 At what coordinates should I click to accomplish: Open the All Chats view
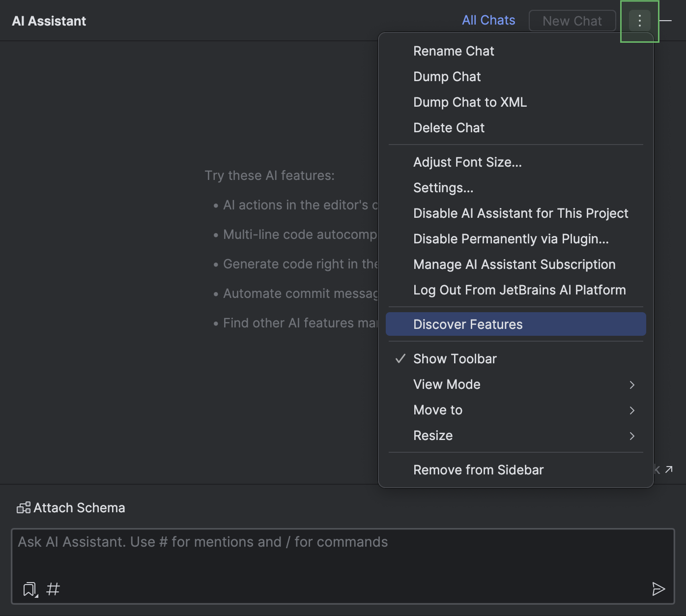(488, 20)
